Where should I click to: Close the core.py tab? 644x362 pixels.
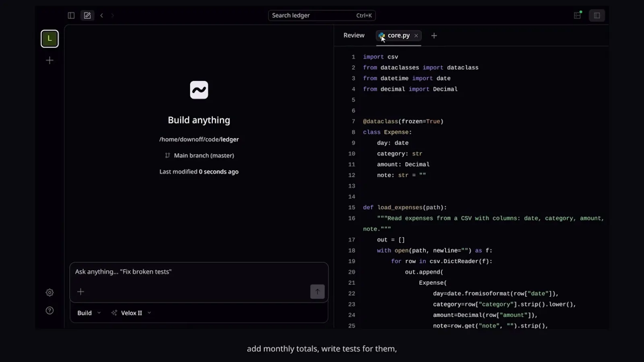click(x=416, y=36)
